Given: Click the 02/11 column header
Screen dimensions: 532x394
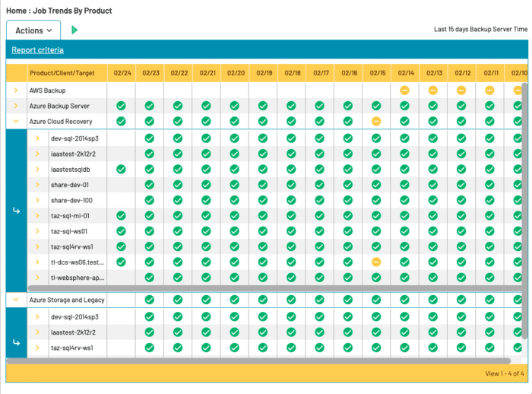Looking at the screenshot, I should click(x=491, y=73).
